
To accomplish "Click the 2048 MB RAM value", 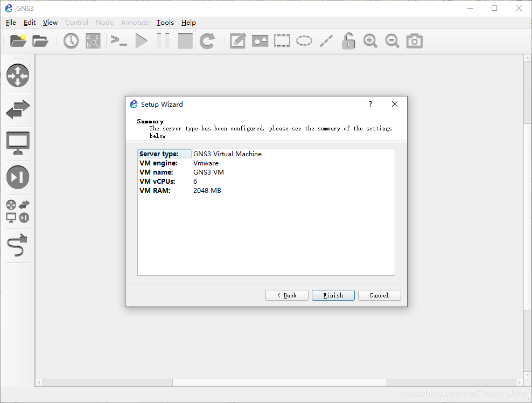I will coord(207,191).
